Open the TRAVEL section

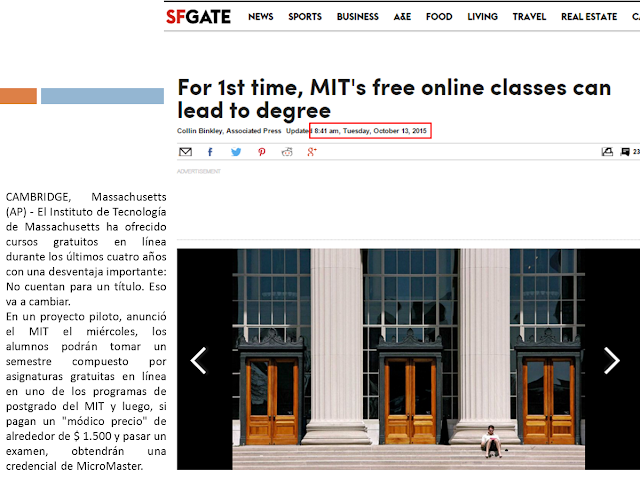tap(529, 17)
